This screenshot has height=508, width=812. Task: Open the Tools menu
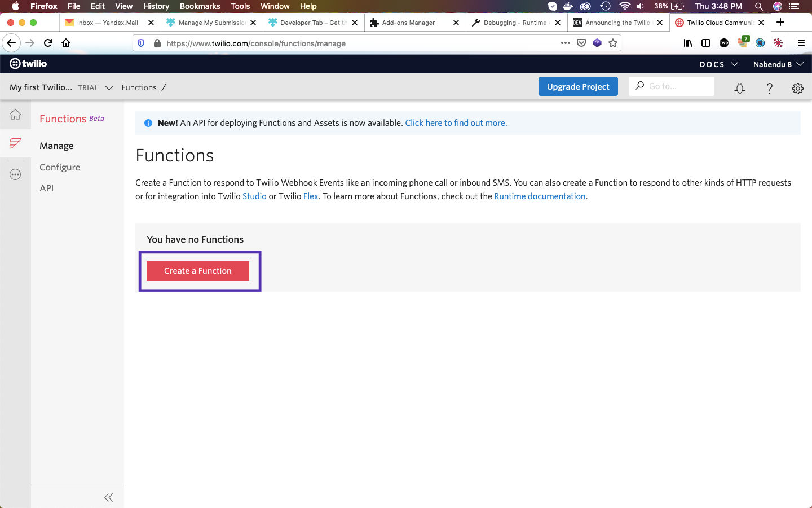coord(240,6)
